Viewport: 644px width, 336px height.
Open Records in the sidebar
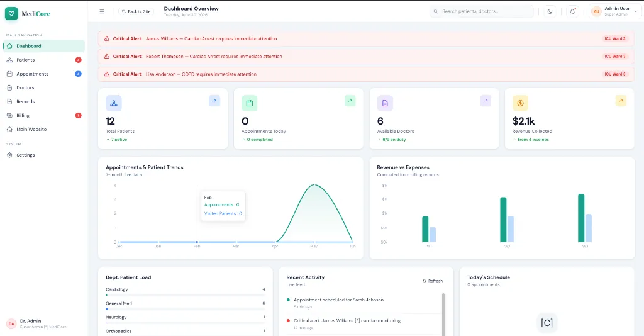43,101
